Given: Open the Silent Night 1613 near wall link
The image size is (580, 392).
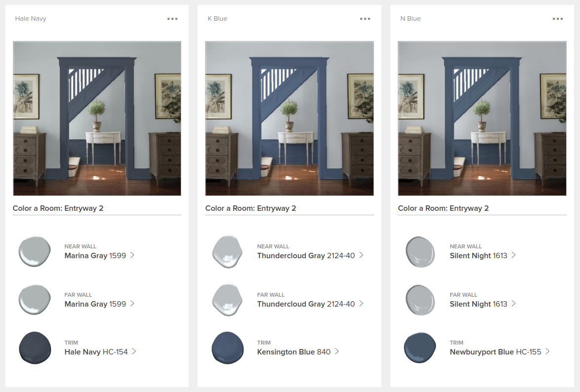Looking at the screenshot, I should [x=478, y=256].
